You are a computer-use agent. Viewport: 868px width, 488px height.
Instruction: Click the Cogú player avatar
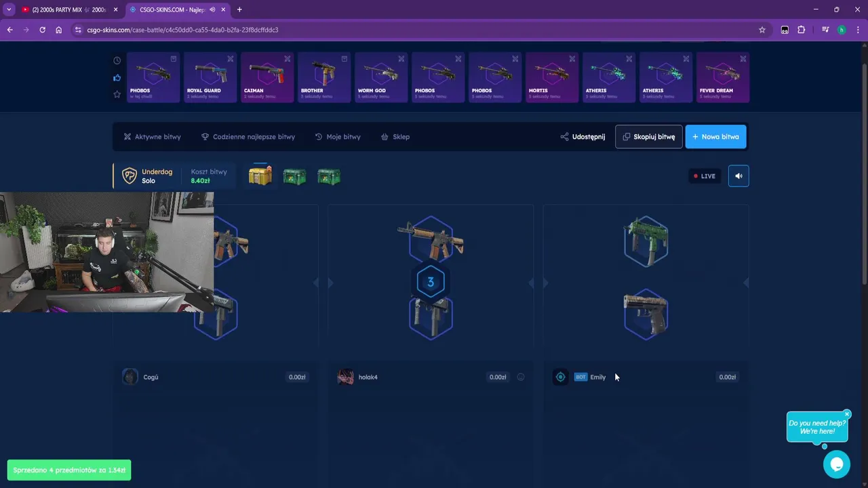point(130,377)
